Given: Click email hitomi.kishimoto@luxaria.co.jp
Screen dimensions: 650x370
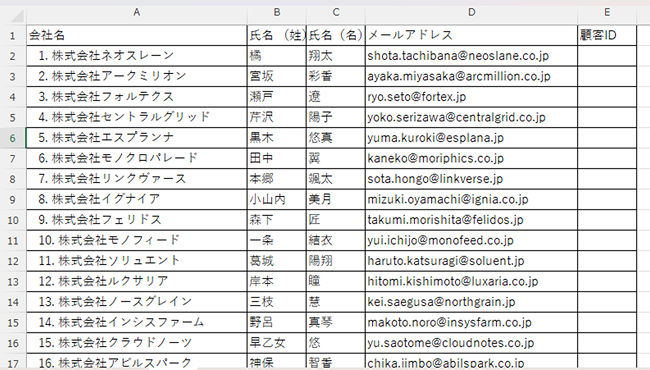Looking at the screenshot, I should tap(471, 281).
